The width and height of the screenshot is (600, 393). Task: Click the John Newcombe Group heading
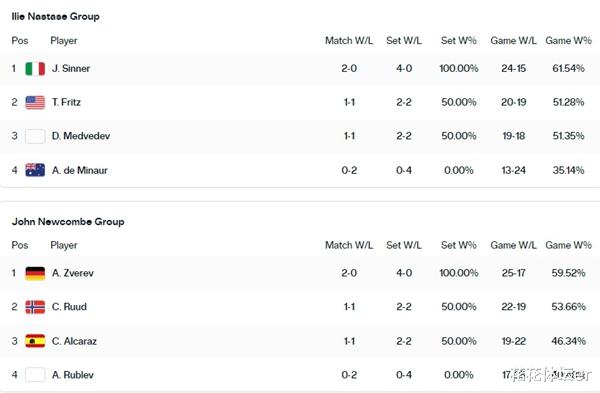click(68, 222)
